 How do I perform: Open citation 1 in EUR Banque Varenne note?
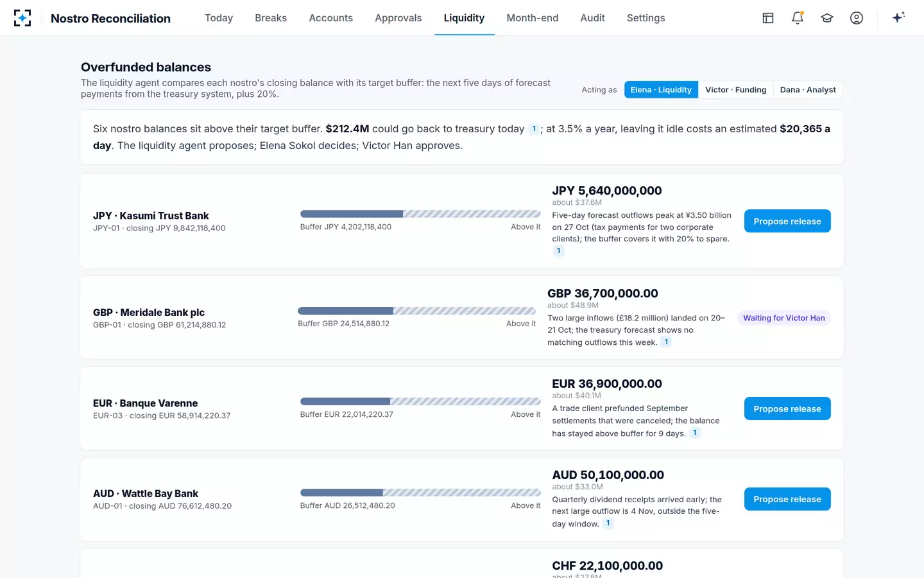click(x=695, y=433)
